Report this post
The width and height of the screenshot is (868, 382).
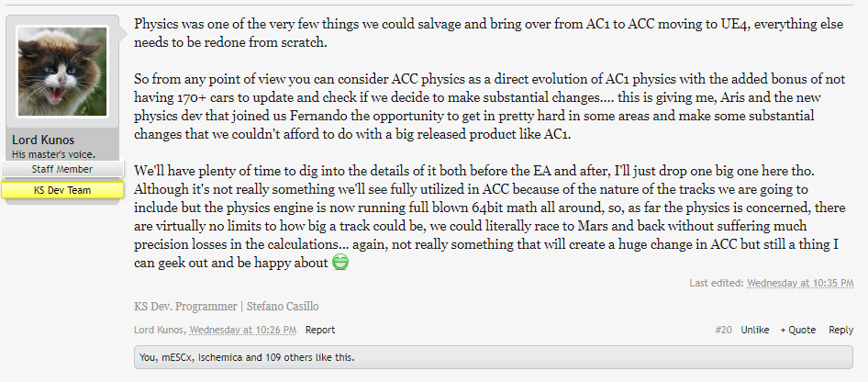(320, 330)
